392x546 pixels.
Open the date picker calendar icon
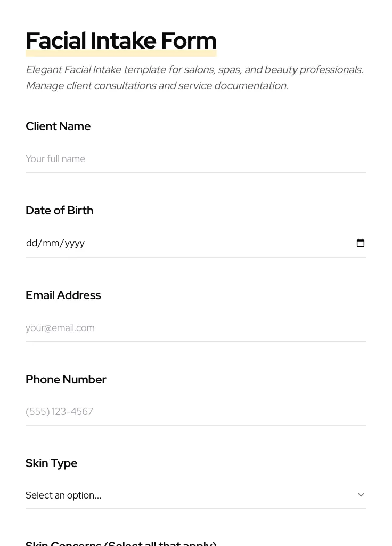coord(361,243)
